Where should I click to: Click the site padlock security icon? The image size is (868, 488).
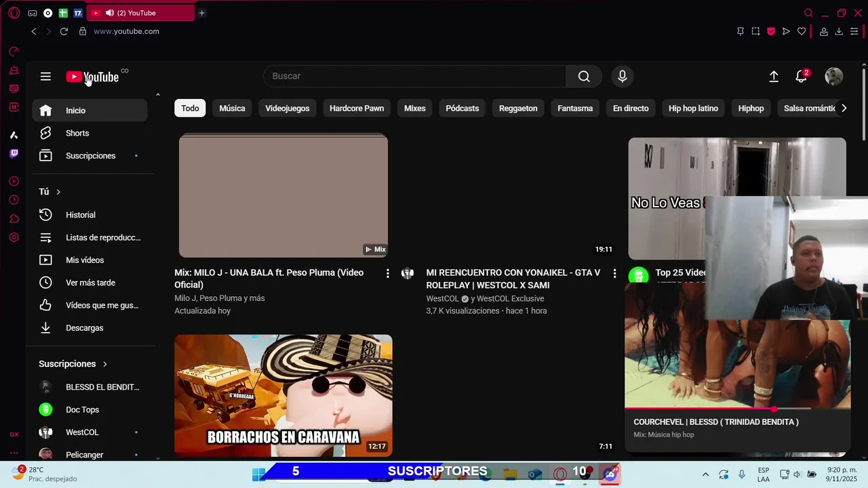click(x=83, y=31)
